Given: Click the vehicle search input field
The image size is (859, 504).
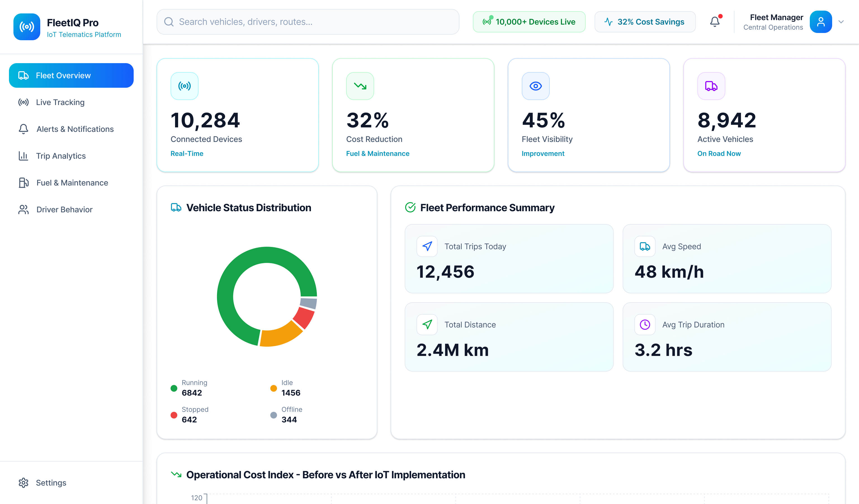Looking at the screenshot, I should (x=307, y=22).
